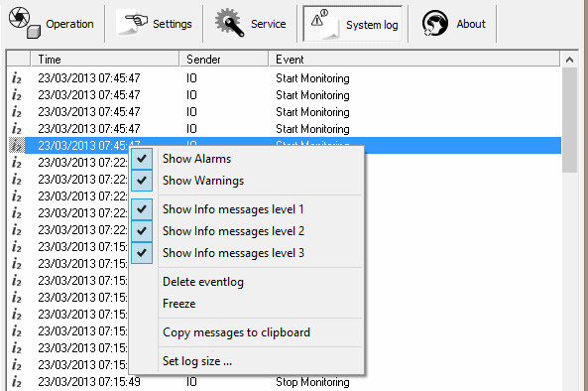The image size is (588, 391).
Task: Click the scrollbar up arrow of the log
Action: click(x=569, y=60)
